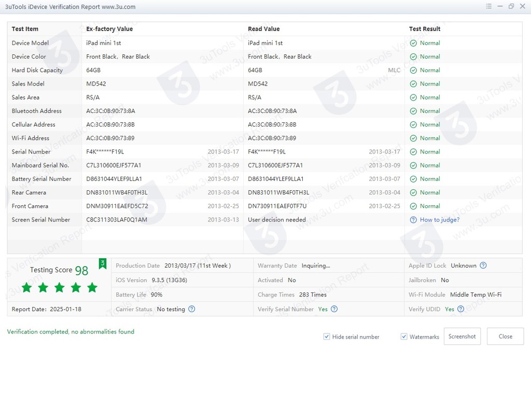Click the 3uTools iDevice Verification Report title
531x420 pixels.
(70, 7)
